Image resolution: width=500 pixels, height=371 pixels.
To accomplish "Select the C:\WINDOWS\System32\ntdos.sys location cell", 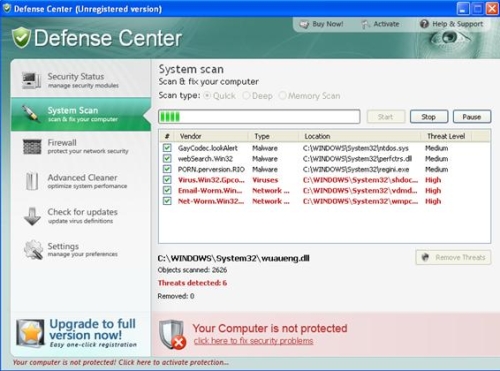I will pyautogui.click(x=356, y=148).
